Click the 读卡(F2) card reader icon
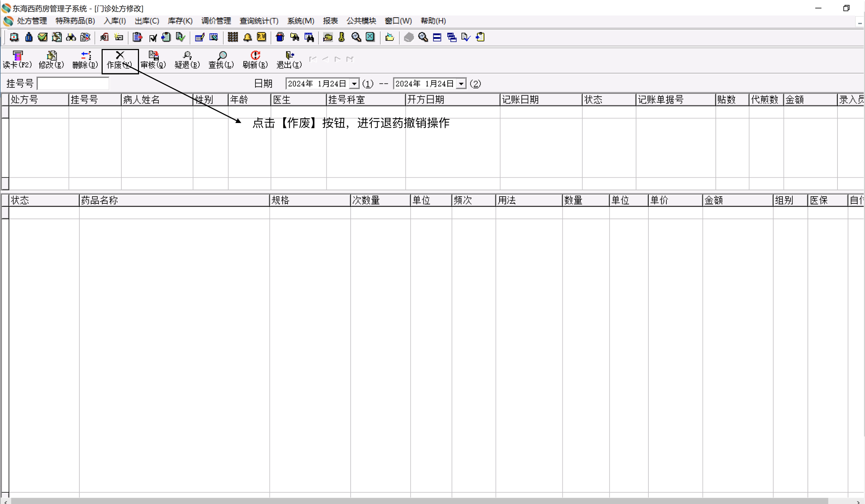Image resolution: width=865 pixels, height=504 pixels. (x=17, y=60)
